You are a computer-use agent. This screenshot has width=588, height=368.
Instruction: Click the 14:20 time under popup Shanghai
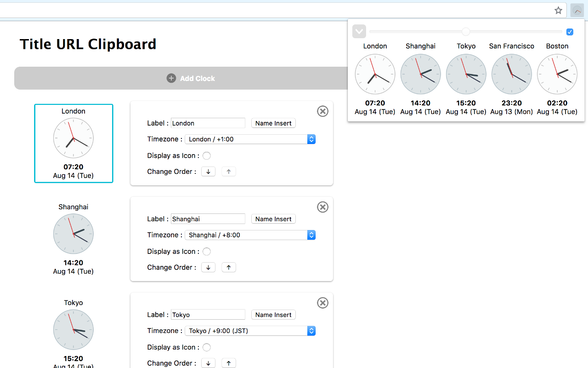coord(420,103)
